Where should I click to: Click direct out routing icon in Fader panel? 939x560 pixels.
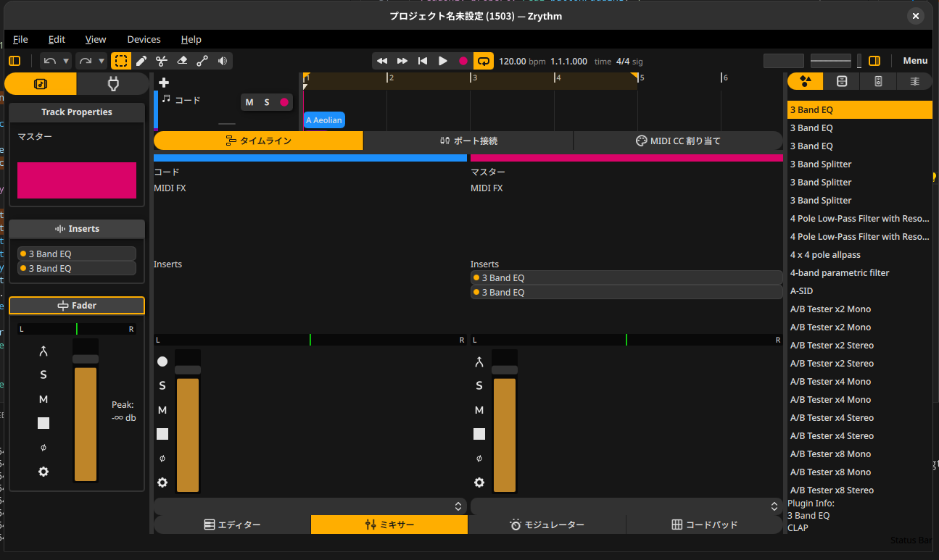click(44, 351)
